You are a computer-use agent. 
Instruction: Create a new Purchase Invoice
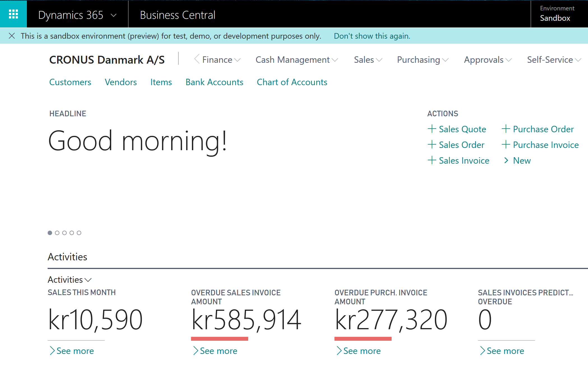tap(540, 145)
